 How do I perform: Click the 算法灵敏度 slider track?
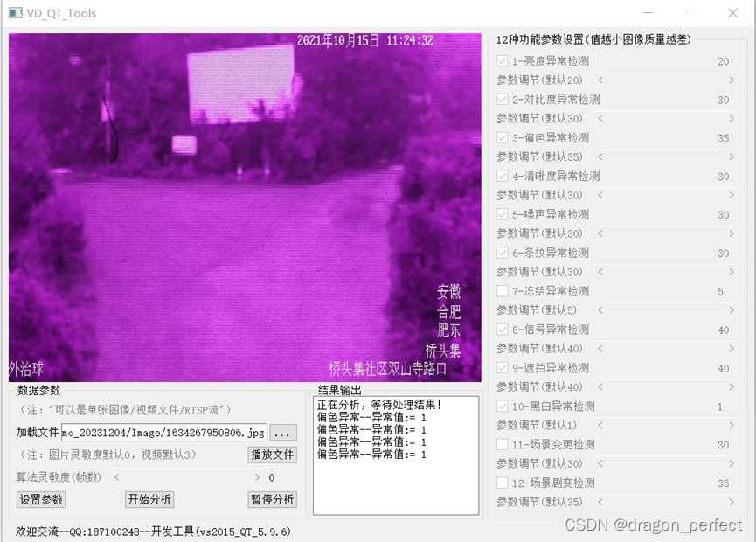pos(187,477)
